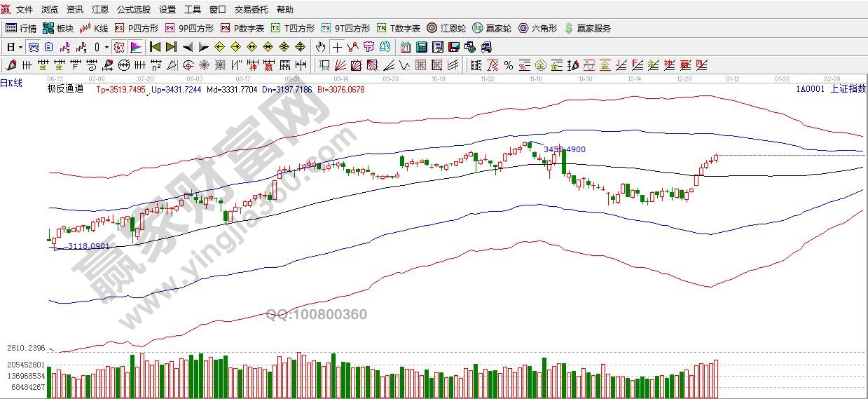Toggle the 极反通道 indicator button
The image size is (868, 399).
[x=64, y=89]
